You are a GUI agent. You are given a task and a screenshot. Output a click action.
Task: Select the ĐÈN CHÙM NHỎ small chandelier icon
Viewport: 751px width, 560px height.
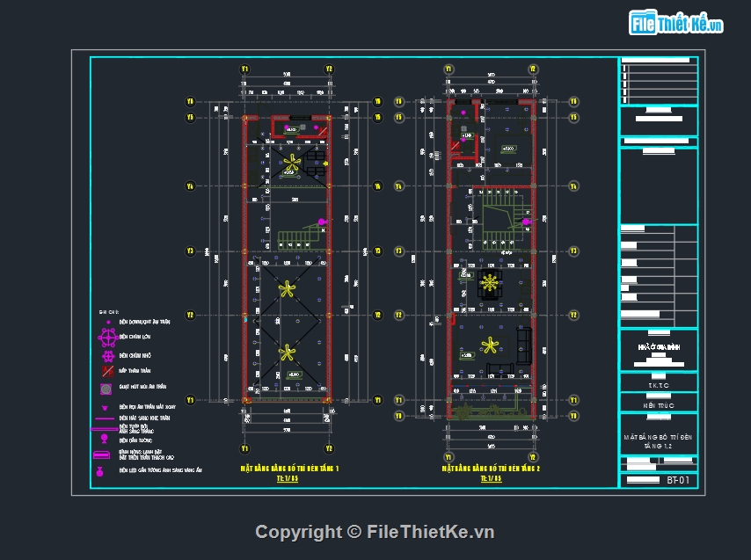(x=107, y=355)
